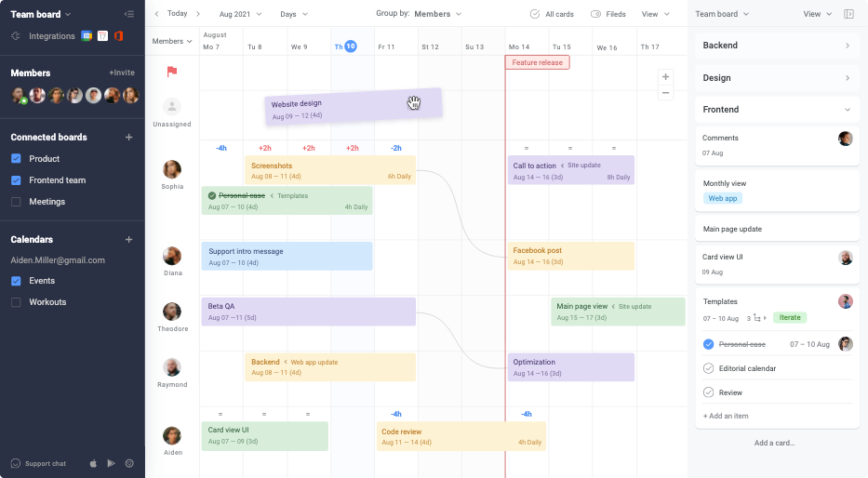Zoom in timeline with plus button
This screenshot has height=478, width=868.
665,77
